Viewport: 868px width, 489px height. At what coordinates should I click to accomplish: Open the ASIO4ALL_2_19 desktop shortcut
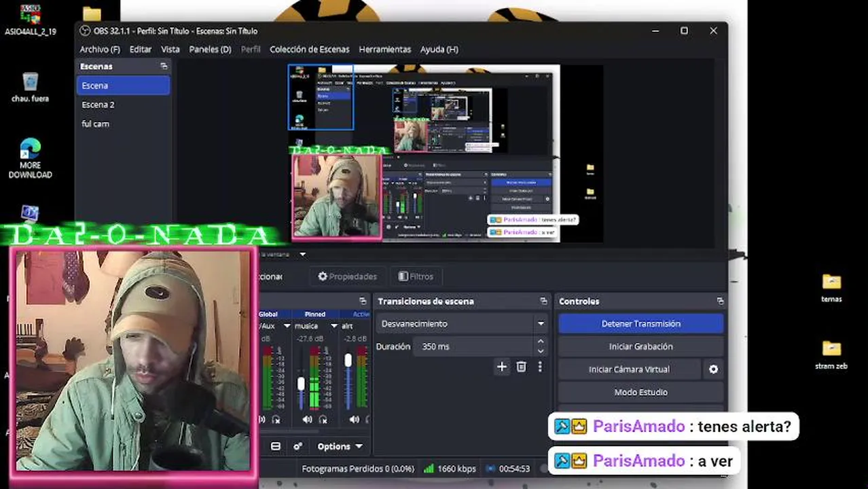point(30,20)
